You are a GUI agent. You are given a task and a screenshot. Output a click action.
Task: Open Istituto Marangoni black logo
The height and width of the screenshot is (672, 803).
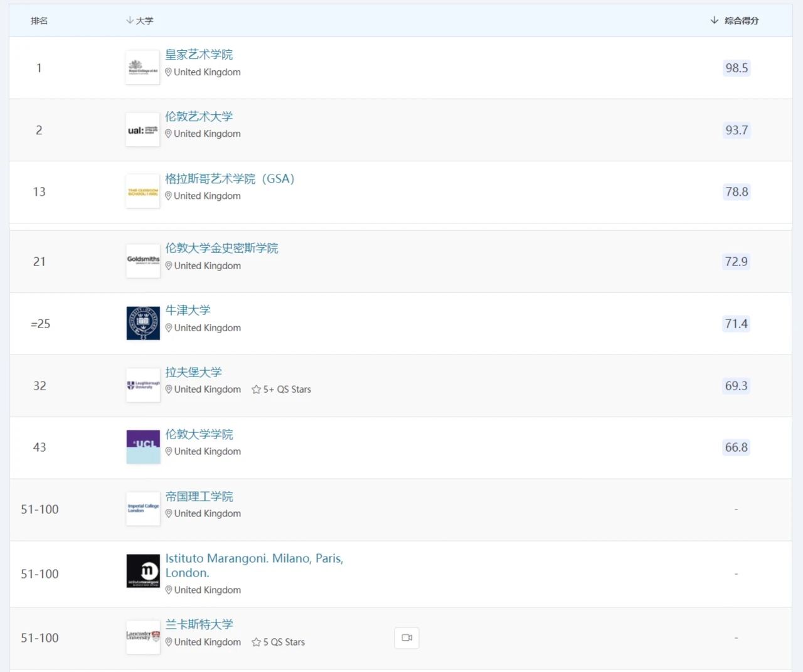pyautogui.click(x=143, y=571)
